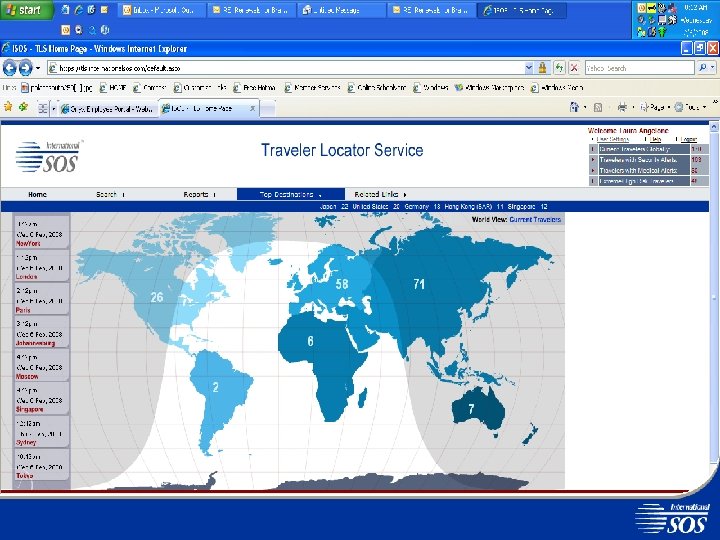Click South America region showing 2 travelers
This screenshot has width=720, height=540.
pyautogui.click(x=215, y=388)
